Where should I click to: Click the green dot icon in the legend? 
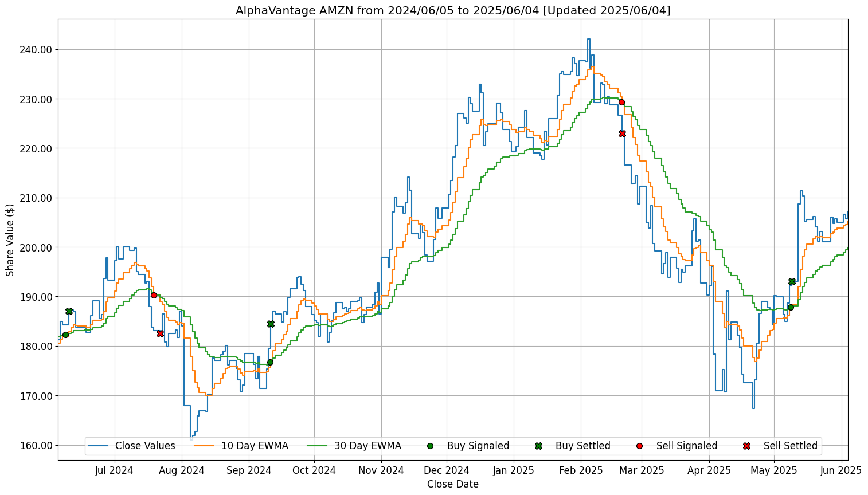431,446
